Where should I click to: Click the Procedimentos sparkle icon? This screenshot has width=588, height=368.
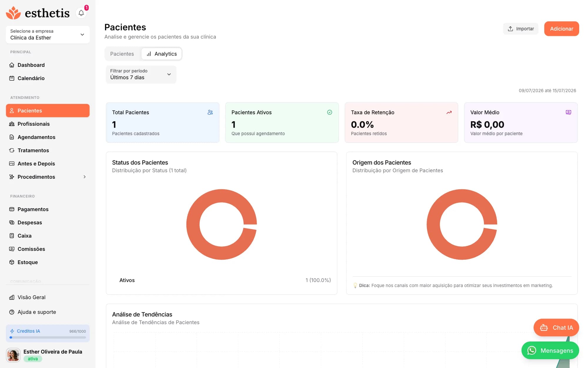click(x=12, y=177)
